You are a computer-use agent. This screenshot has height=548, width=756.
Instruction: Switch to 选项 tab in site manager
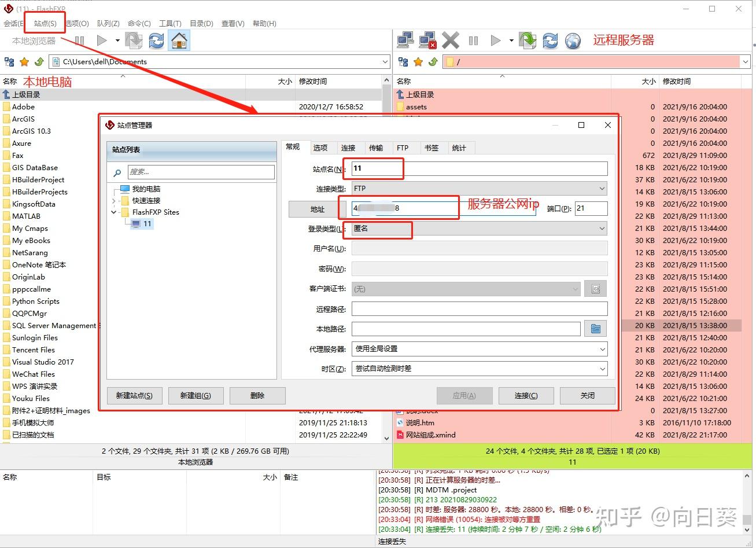320,148
